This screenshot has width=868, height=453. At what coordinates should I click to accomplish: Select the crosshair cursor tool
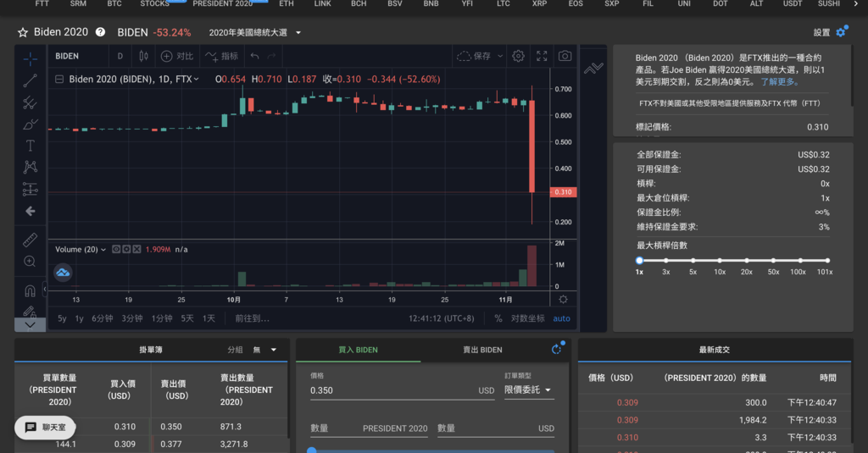point(30,58)
